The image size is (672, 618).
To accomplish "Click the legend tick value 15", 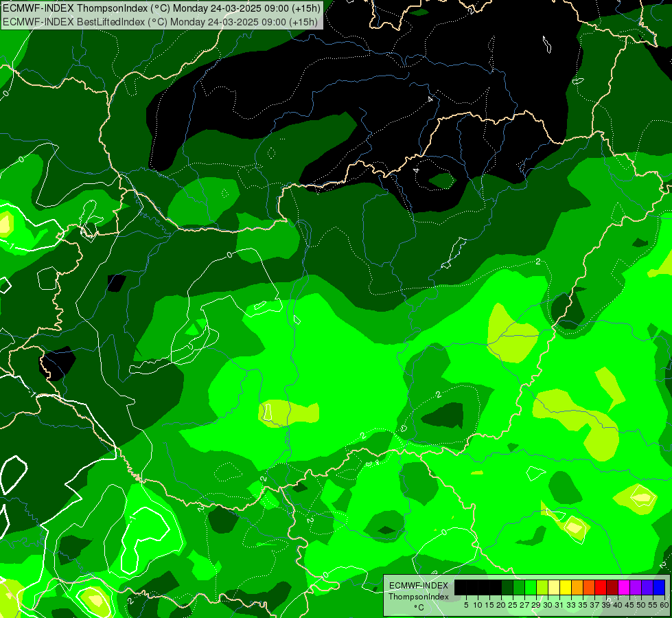I will pyautogui.click(x=489, y=605).
